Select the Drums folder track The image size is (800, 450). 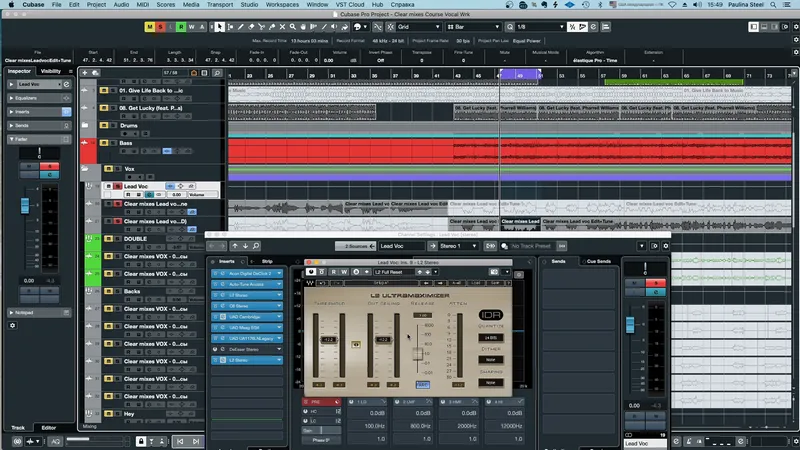[x=129, y=126]
